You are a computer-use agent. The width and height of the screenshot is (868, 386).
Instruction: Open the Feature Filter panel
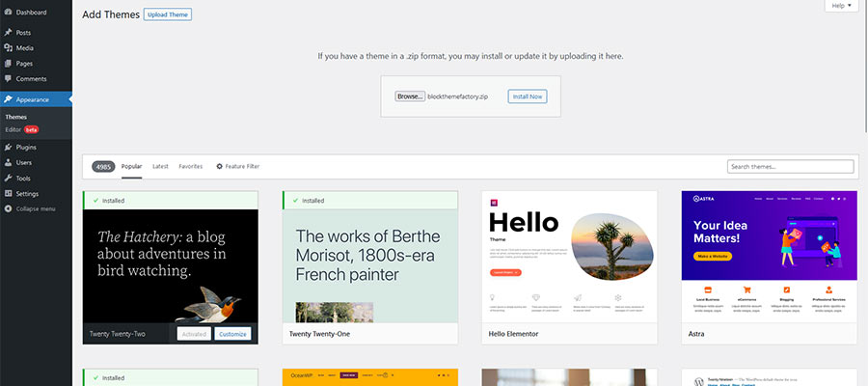tap(237, 167)
